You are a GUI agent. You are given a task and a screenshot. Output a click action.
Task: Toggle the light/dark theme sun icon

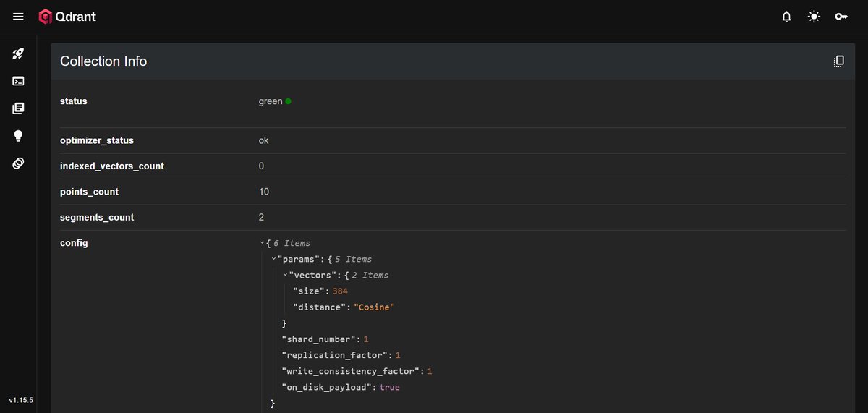(x=814, y=17)
